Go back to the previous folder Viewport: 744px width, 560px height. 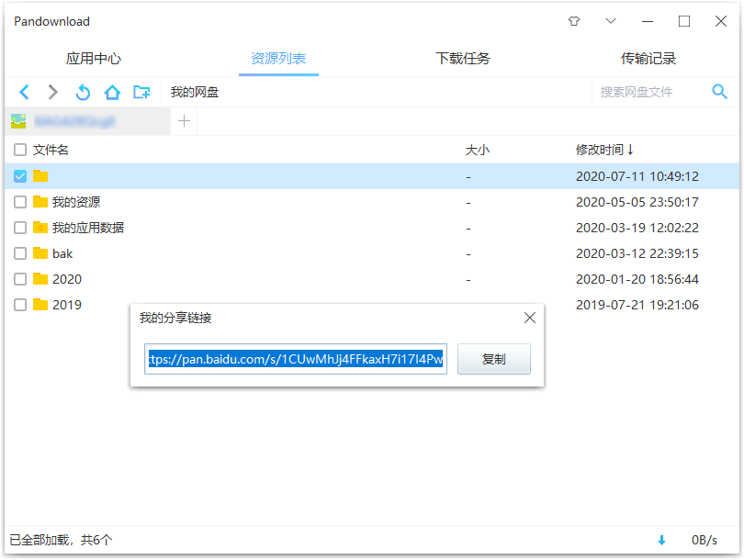[x=24, y=92]
